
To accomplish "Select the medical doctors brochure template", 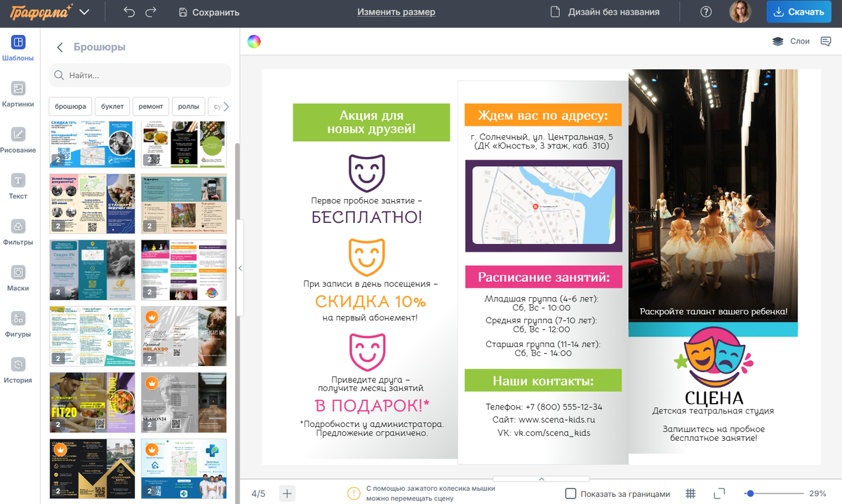I will [184, 469].
